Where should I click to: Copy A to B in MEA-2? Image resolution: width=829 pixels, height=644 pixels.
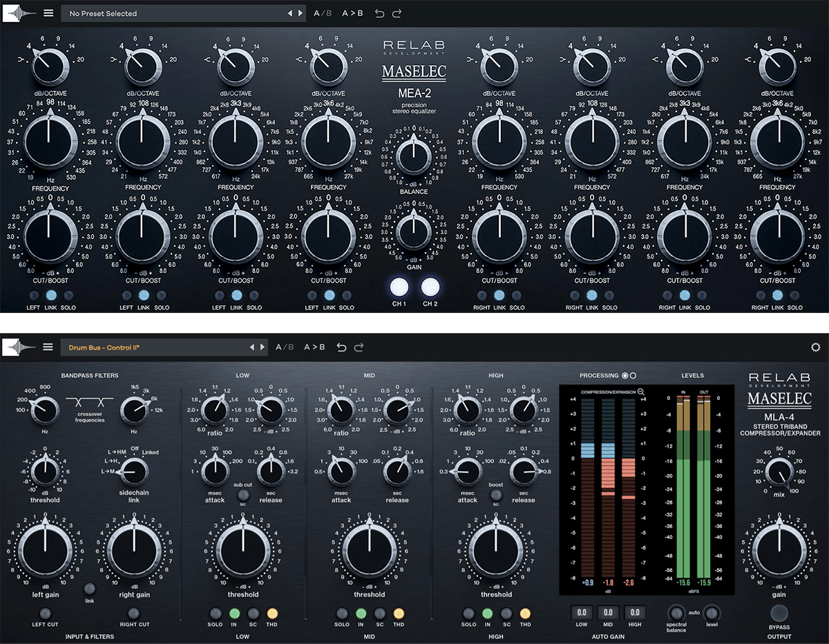352,13
